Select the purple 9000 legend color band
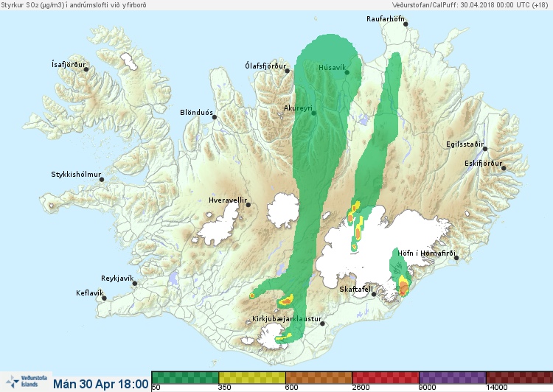The image size is (553, 392). click(x=453, y=377)
